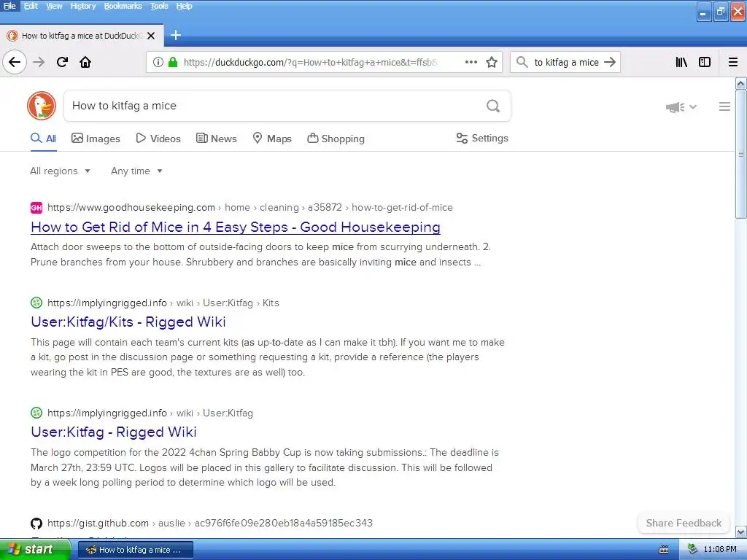The width and height of the screenshot is (747, 560).
Task: Click the scrollbar down arrow
Action: pos(741,532)
